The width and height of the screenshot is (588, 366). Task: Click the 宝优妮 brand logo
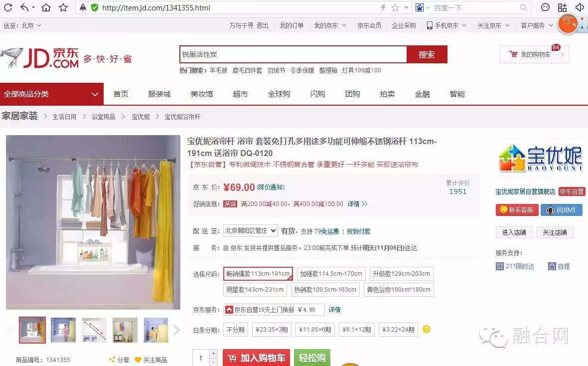pos(540,158)
